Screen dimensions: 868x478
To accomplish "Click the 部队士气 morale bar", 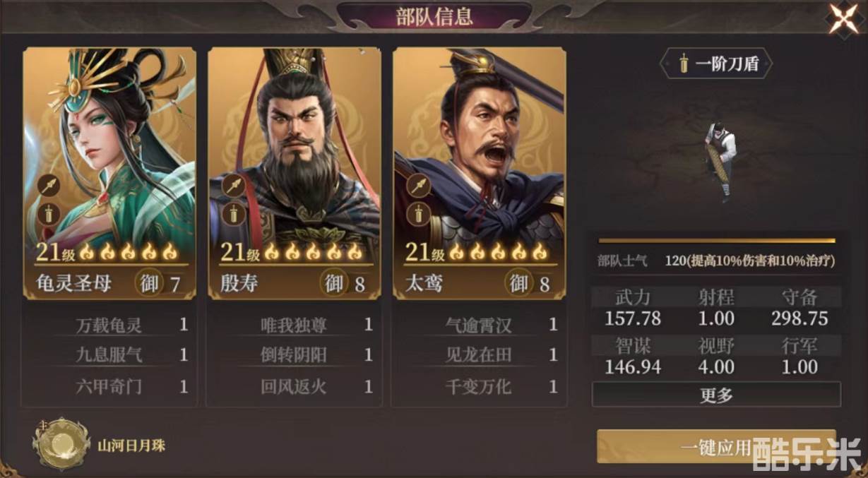I will (x=716, y=240).
